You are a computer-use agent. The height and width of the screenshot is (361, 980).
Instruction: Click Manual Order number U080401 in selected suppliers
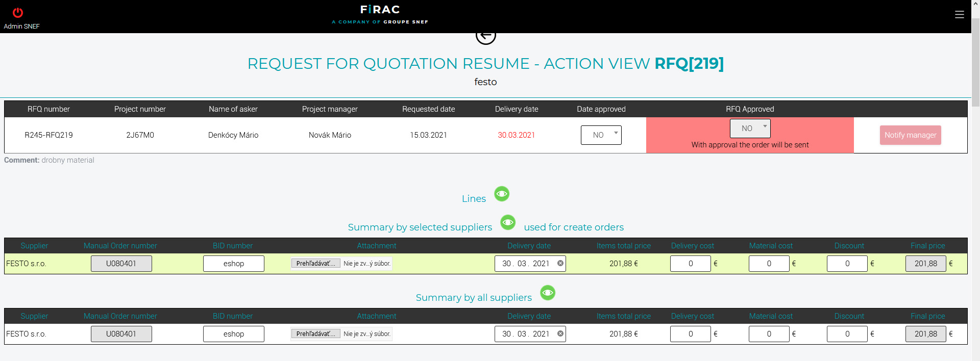click(x=121, y=264)
